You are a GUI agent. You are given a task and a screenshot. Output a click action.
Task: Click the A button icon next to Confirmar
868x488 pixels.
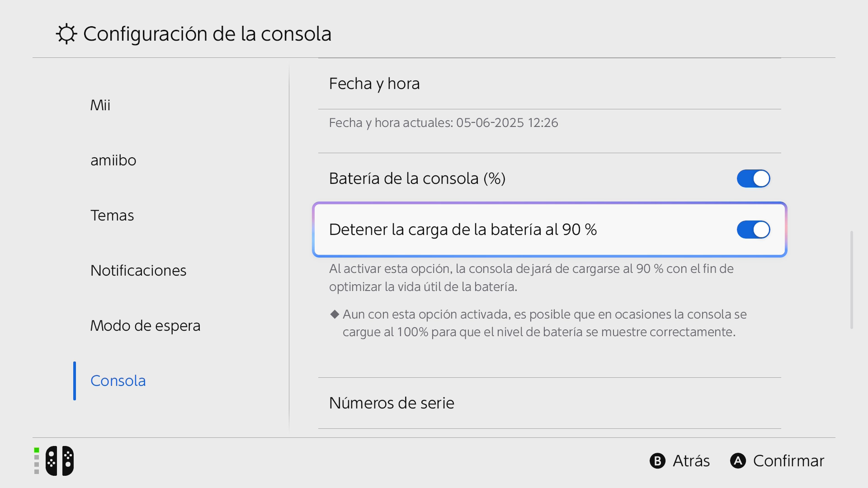[739, 461]
